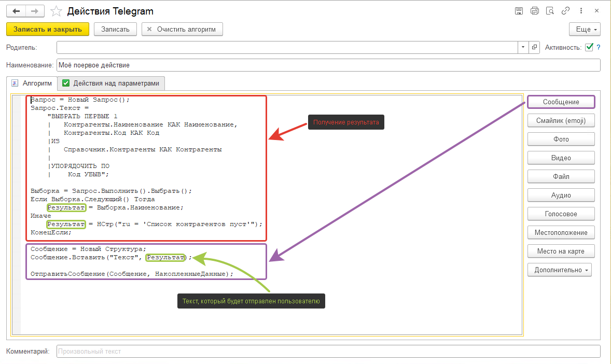
Task: Insert a Смайлик (emoji) template
Action: (561, 121)
